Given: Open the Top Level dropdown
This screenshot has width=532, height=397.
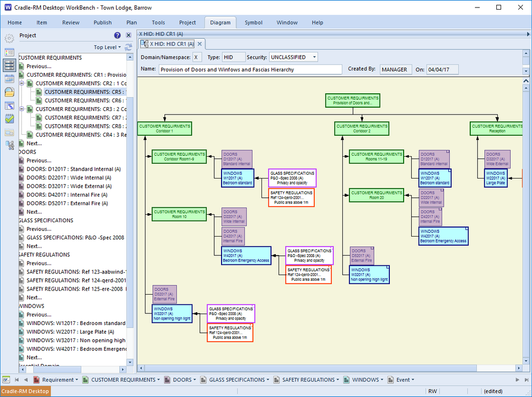Looking at the screenshot, I should coord(107,47).
